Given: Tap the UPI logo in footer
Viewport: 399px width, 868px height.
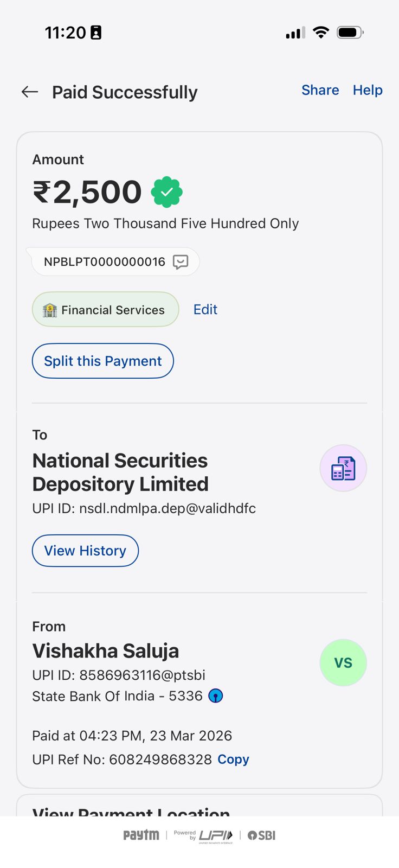Looking at the screenshot, I should point(215,835).
